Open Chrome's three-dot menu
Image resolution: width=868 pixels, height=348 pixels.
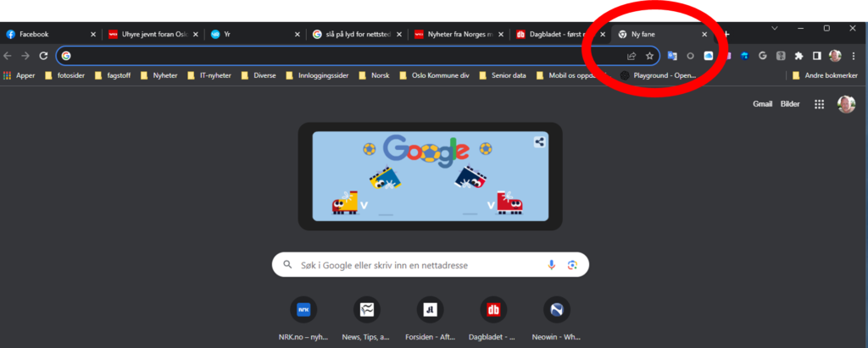tap(853, 56)
